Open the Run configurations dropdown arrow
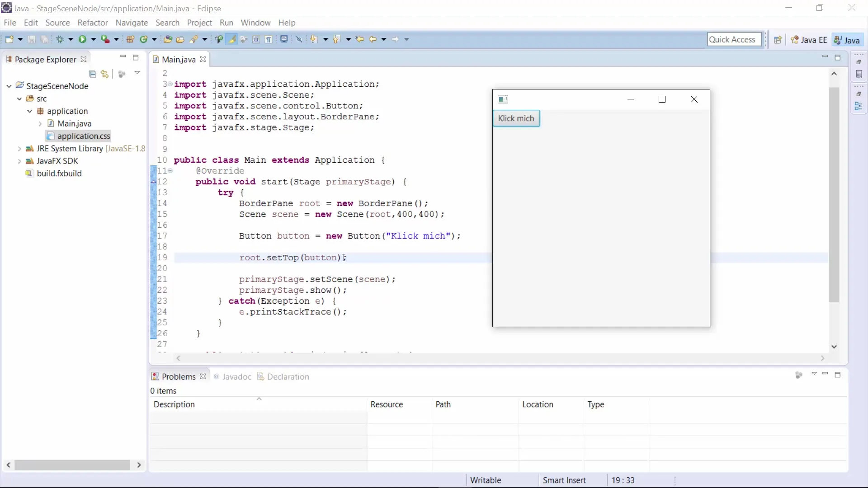The height and width of the screenshot is (488, 868). pos(94,39)
